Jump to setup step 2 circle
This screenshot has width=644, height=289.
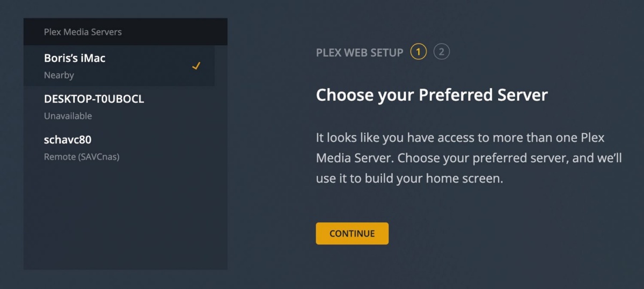click(442, 52)
